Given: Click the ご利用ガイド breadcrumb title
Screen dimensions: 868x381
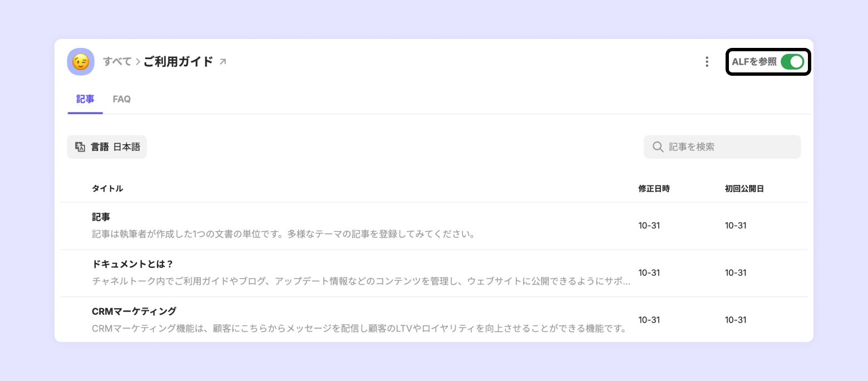Looking at the screenshot, I should click(178, 62).
